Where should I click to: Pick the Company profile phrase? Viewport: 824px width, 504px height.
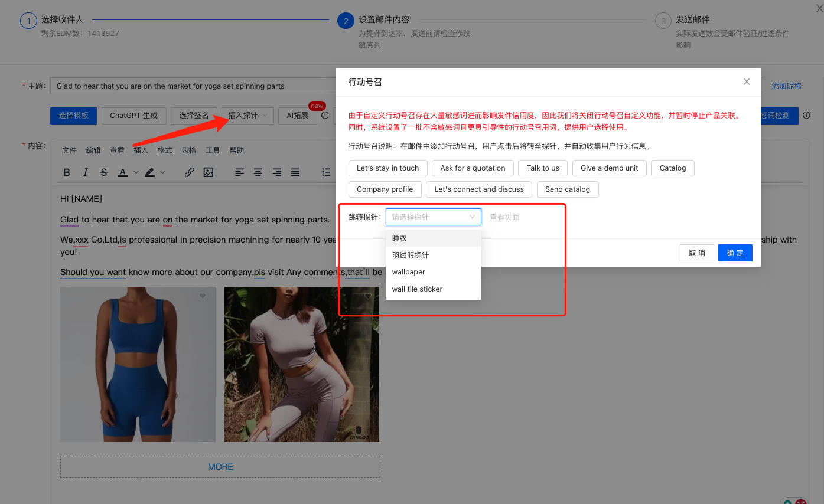pos(385,189)
